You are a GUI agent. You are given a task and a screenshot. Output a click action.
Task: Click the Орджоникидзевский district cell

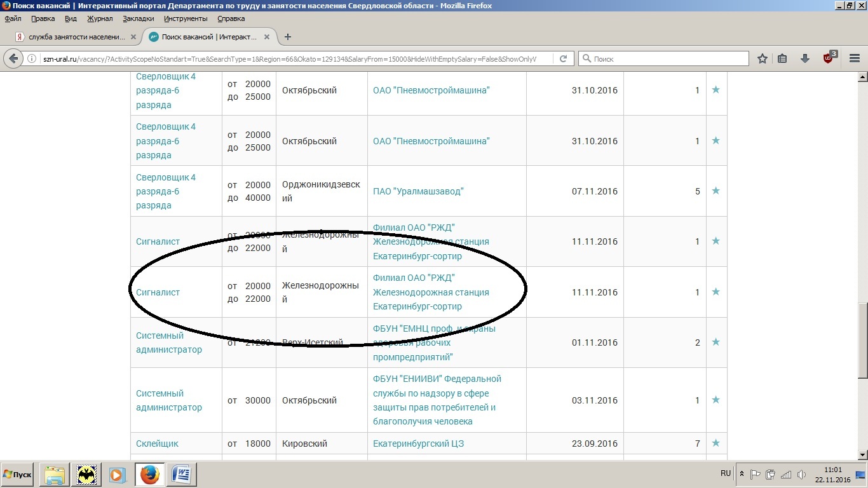click(x=322, y=191)
